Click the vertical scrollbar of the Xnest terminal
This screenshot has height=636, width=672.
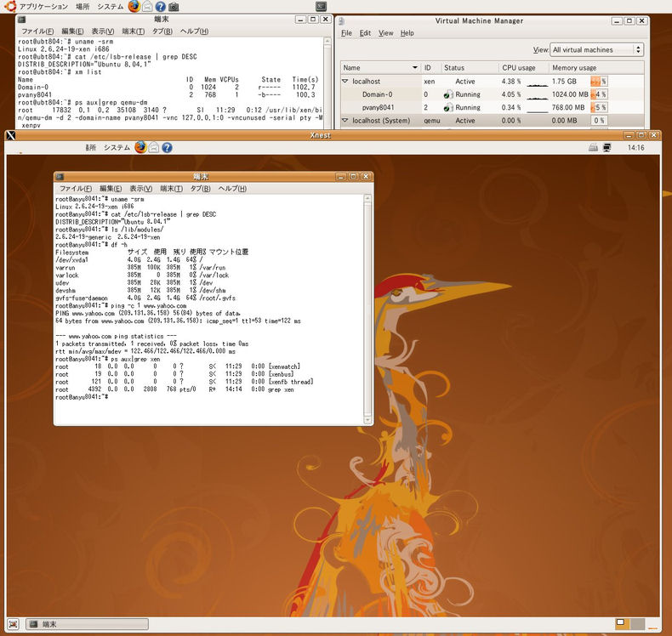coord(367,309)
